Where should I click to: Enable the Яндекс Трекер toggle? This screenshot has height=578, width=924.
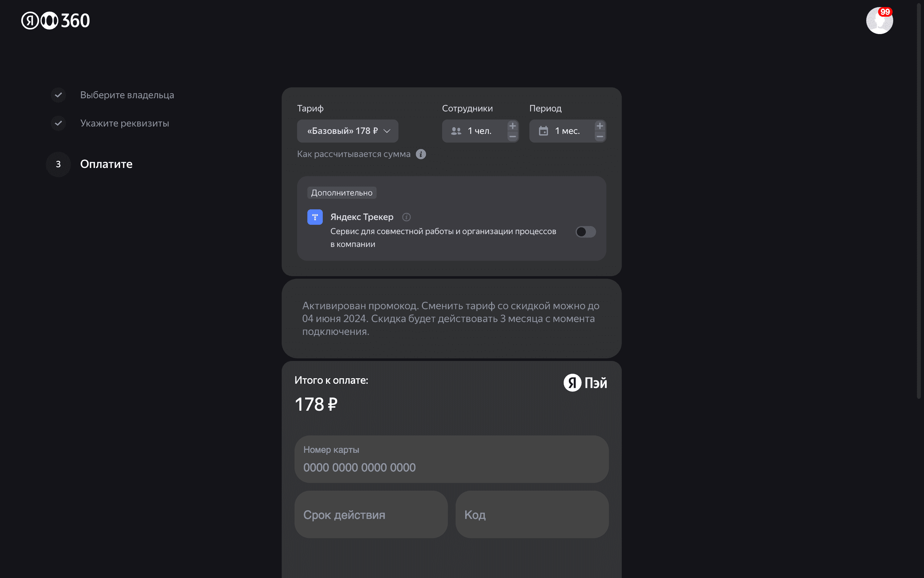(x=586, y=232)
